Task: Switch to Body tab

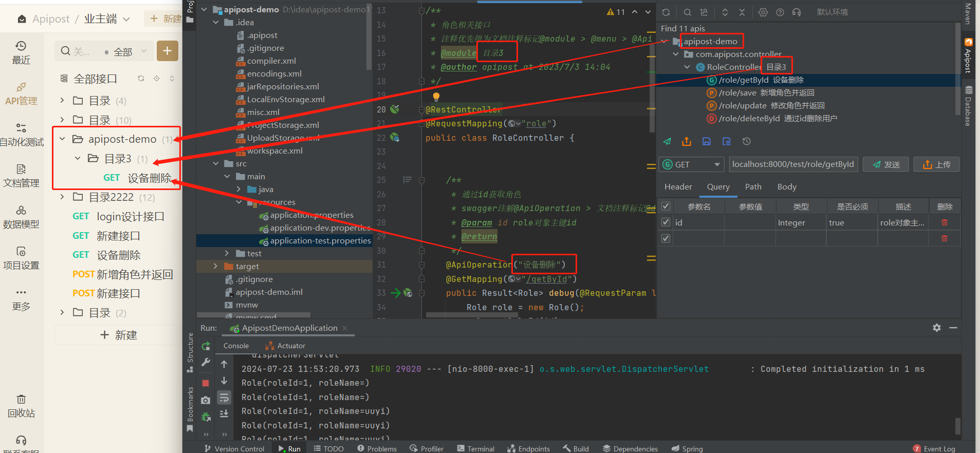Action: point(787,187)
